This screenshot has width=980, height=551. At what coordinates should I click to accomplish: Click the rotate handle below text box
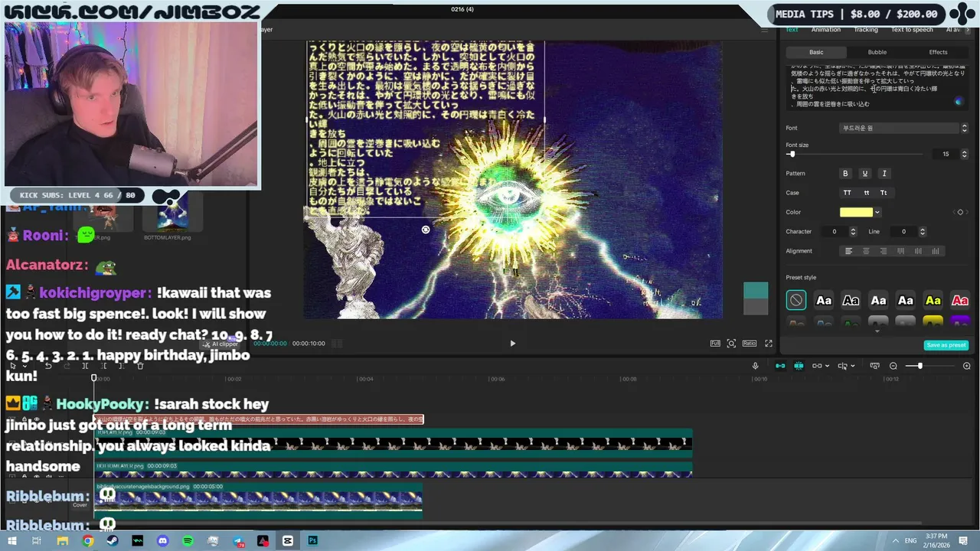pyautogui.click(x=426, y=230)
